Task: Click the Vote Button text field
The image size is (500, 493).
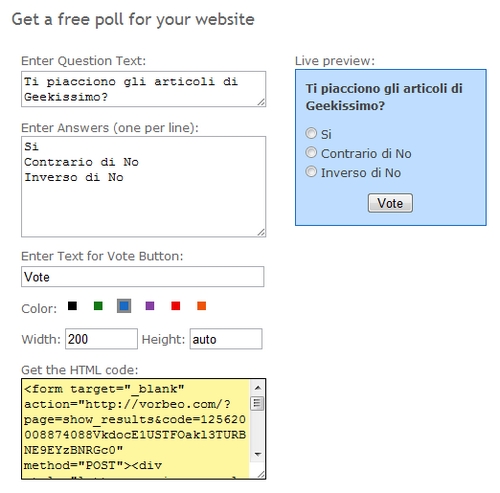Action: click(x=143, y=277)
